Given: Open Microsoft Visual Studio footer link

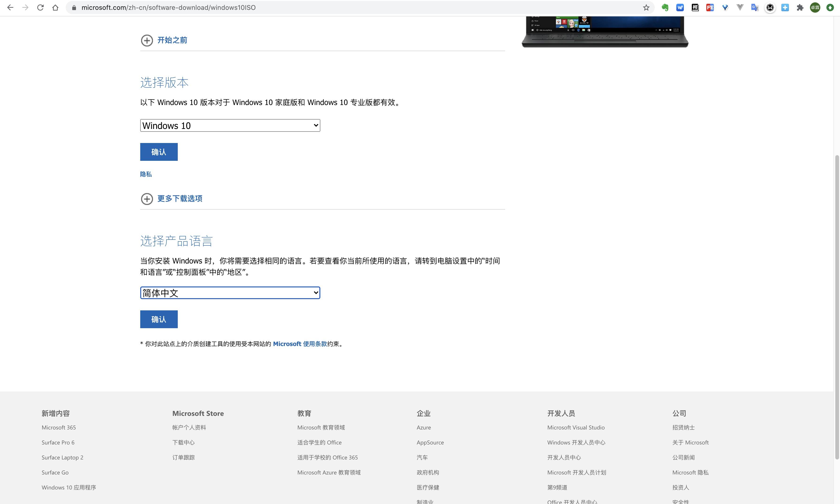Looking at the screenshot, I should click(576, 427).
